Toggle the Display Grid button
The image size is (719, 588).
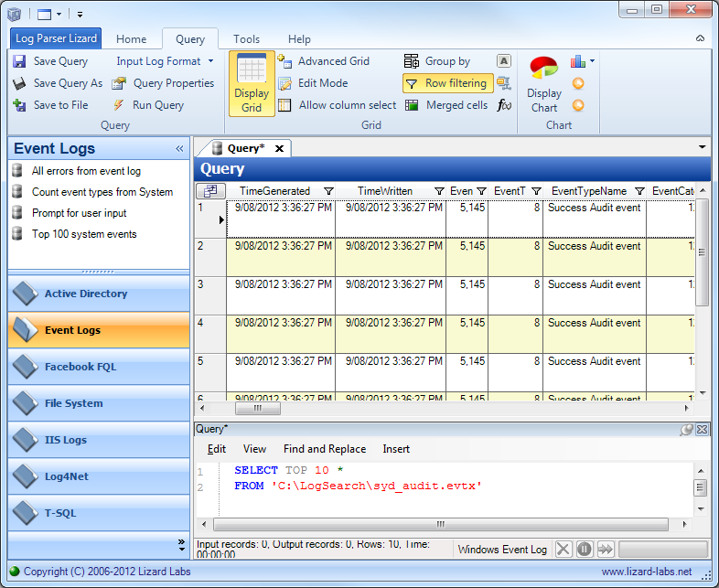click(x=252, y=83)
